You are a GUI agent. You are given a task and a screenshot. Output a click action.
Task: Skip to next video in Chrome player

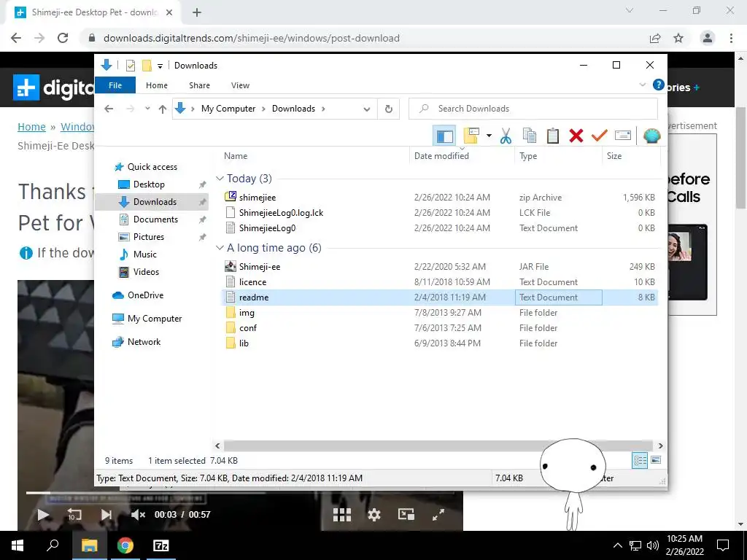(x=107, y=514)
